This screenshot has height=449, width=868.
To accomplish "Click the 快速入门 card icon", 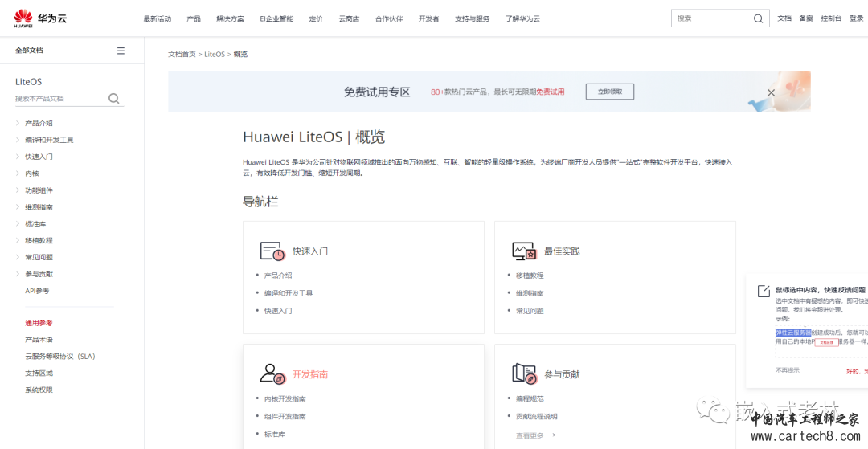I will click(x=272, y=251).
